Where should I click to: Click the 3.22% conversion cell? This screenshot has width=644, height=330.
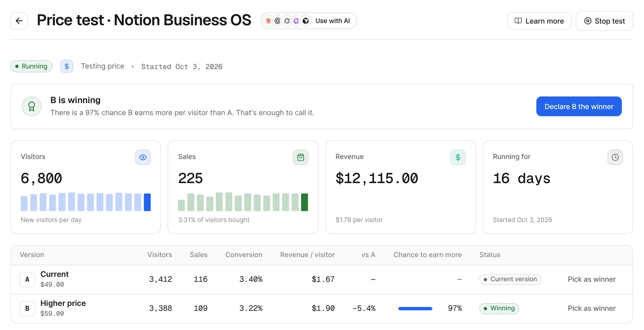pyautogui.click(x=251, y=308)
